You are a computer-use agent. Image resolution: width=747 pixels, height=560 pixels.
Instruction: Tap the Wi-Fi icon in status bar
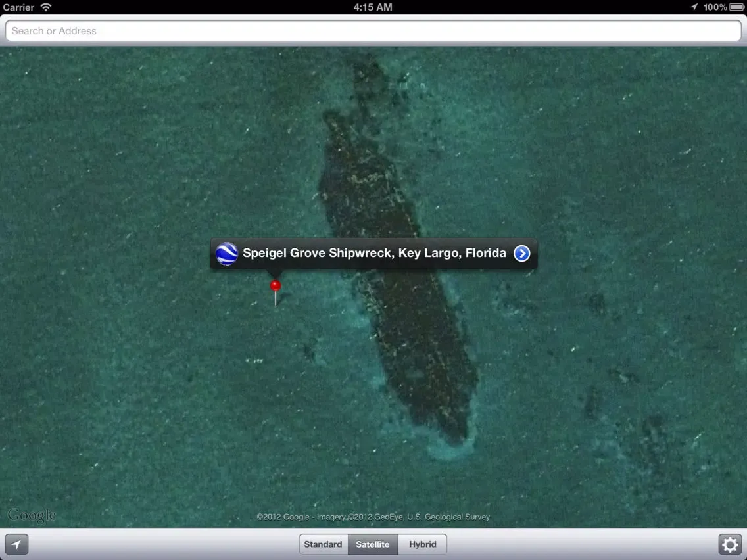click(46, 7)
